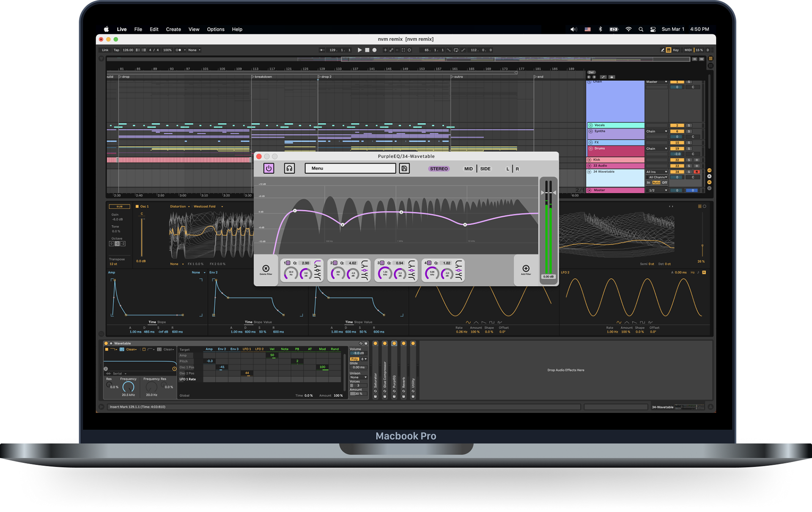Open the Create menu
The width and height of the screenshot is (812, 512).
pyautogui.click(x=173, y=29)
